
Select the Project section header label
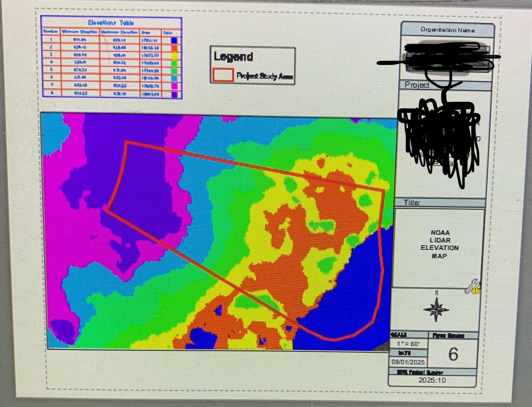[x=417, y=85]
